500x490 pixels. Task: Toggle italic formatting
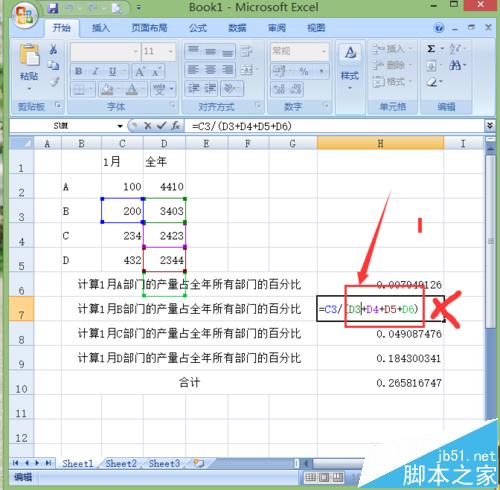tap(96, 71)
